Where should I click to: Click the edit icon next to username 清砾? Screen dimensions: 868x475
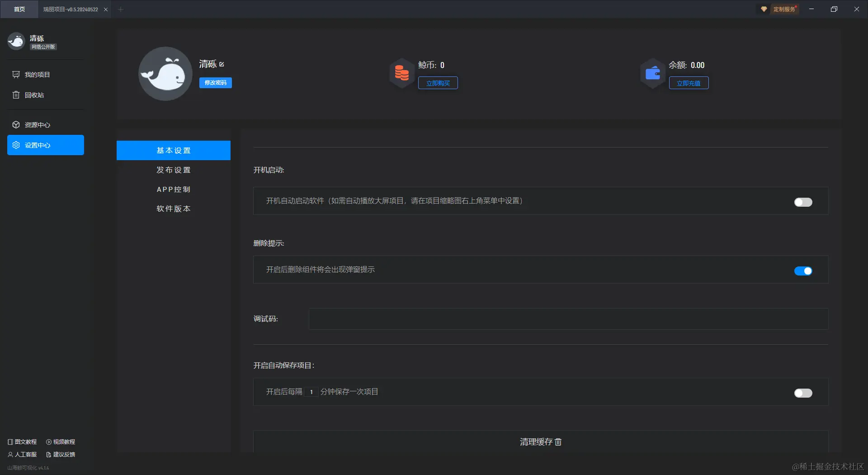(x=222, y=64)
